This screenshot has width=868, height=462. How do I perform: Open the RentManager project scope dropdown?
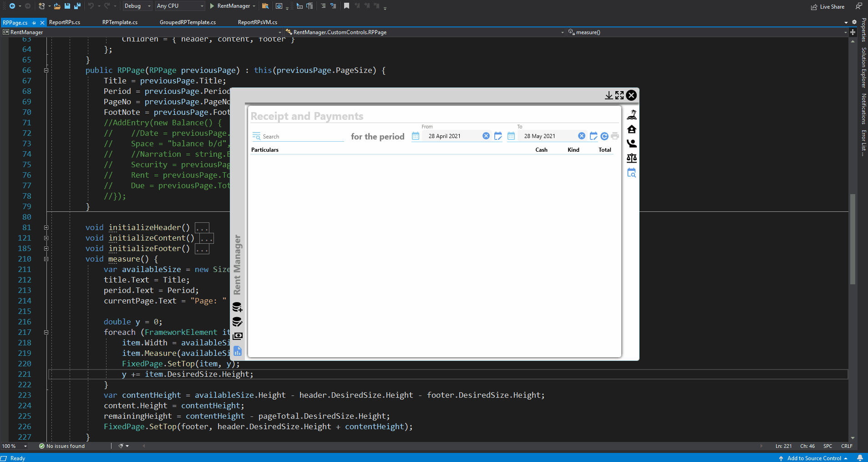142,32
